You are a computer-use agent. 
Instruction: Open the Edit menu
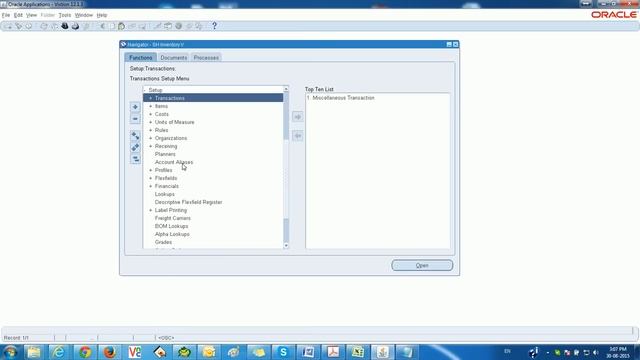click(x=18, y=15)
